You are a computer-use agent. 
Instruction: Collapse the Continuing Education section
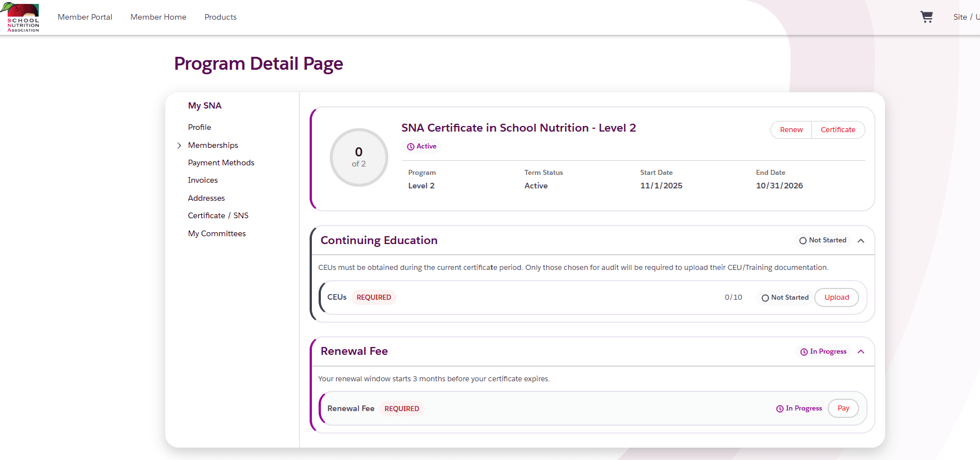(861, 241)
